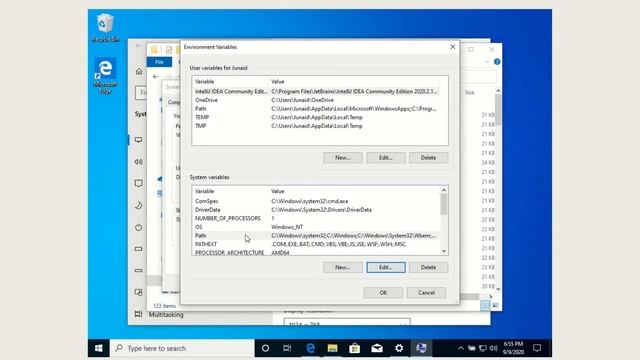The height and width of the screenshot is (360, 640).
Task: Select the TEMP user variable row
Action: (x=316, y=117)
